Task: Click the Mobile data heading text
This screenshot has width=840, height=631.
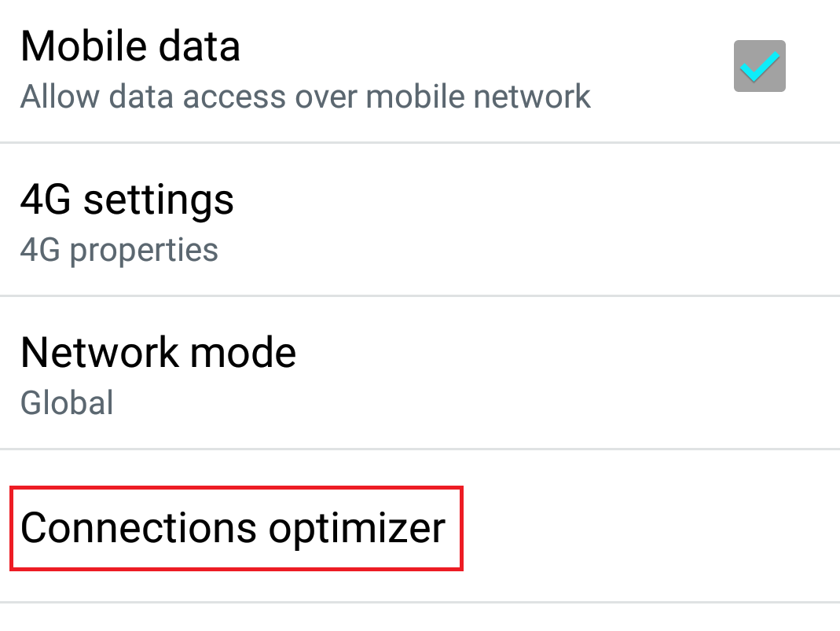Action: click(x=130, y=46)
